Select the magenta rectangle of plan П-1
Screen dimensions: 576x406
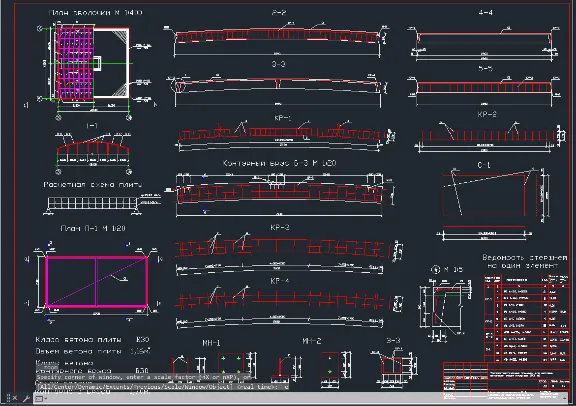click(97, 281)
